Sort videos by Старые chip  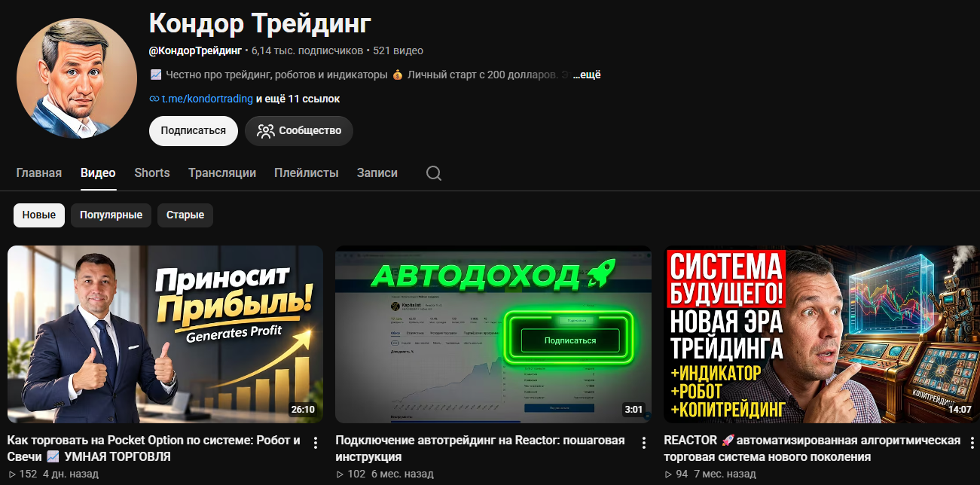(x=185, y=215)
